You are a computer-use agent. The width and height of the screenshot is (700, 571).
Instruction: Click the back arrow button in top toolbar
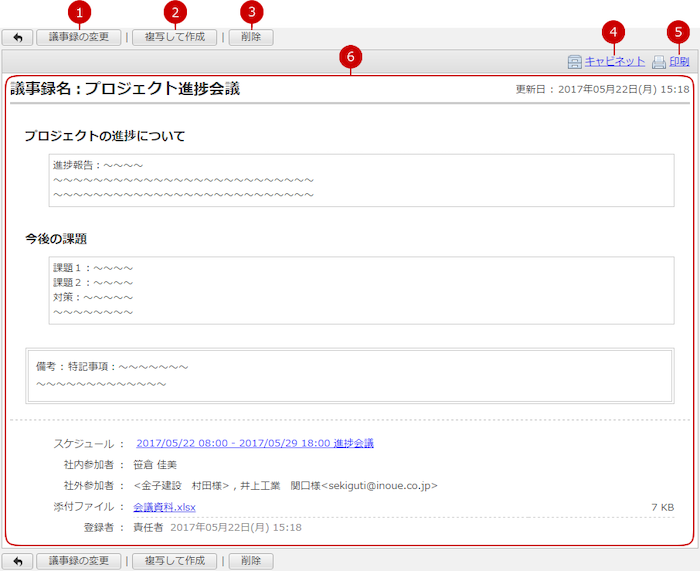pos(17,37)
